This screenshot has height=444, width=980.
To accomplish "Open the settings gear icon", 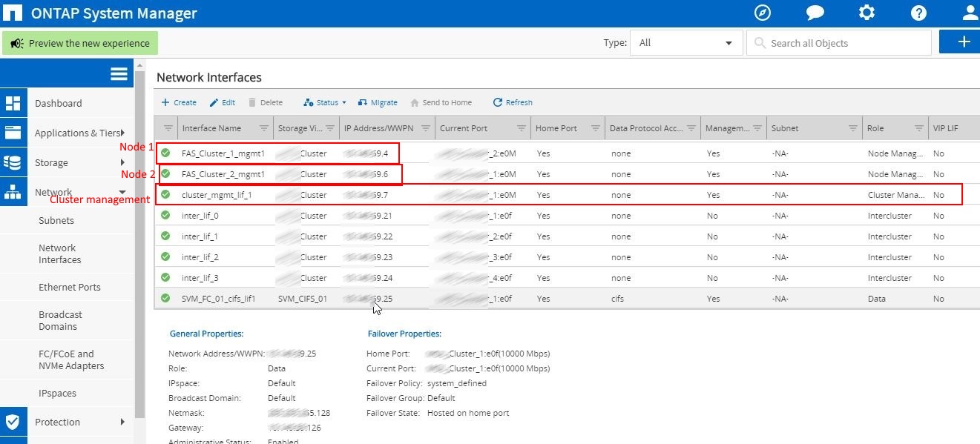I will click(866, 13).
